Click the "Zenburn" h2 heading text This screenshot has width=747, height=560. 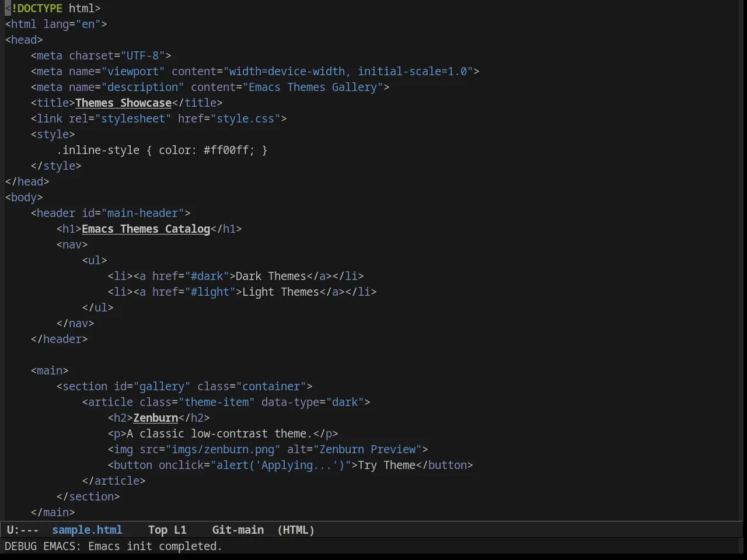click(x=156, y=418)
